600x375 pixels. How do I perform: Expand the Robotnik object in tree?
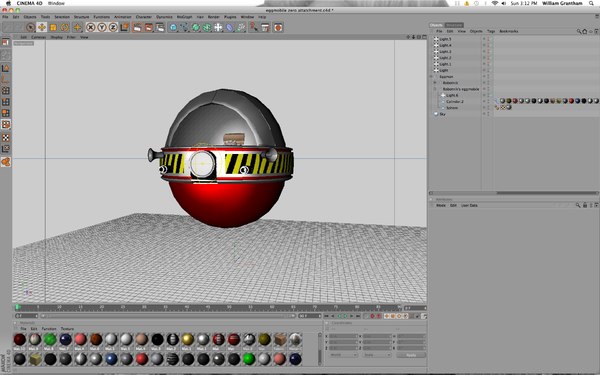click(x=435, y=83)
